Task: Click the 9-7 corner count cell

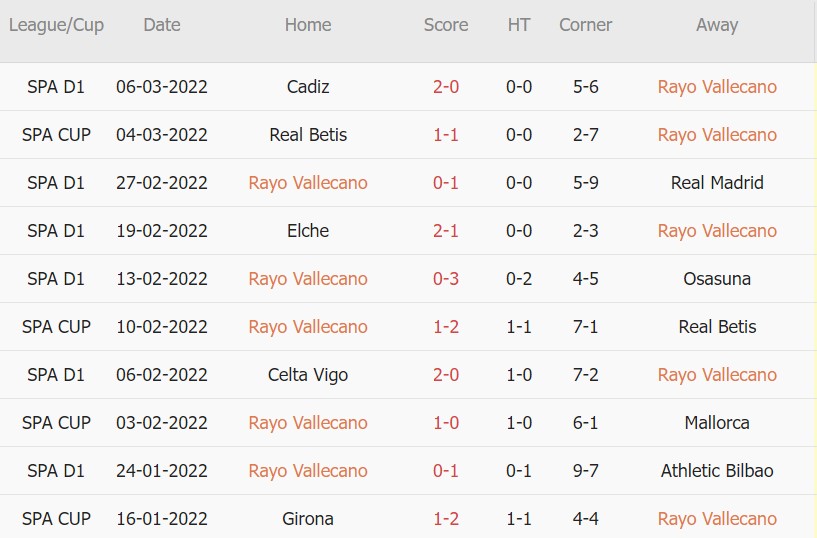Action: click(x=586, y=471)
